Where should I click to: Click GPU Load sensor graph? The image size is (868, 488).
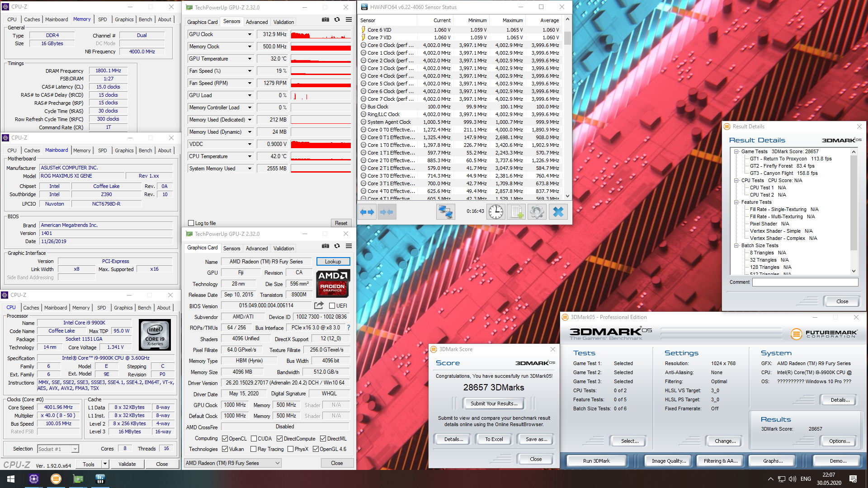coord(321,95)
